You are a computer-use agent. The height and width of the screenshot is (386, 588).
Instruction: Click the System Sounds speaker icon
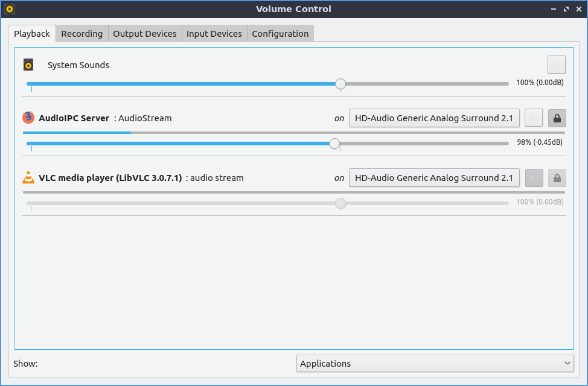coord(28,65)
